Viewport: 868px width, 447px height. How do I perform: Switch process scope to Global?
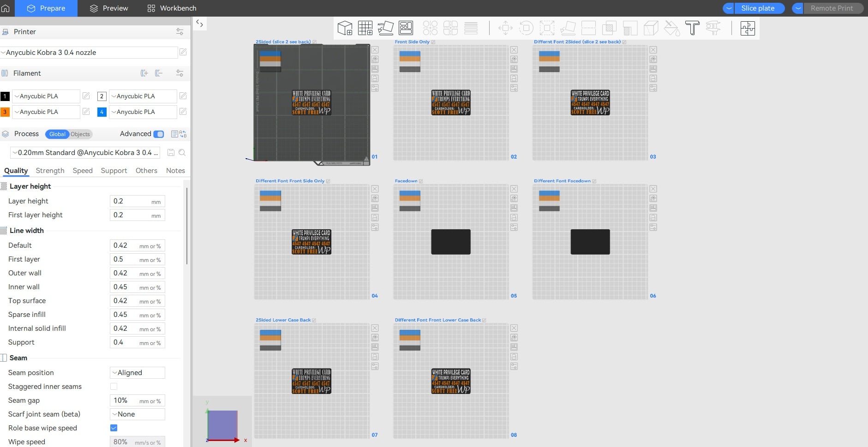pos(57,134)
